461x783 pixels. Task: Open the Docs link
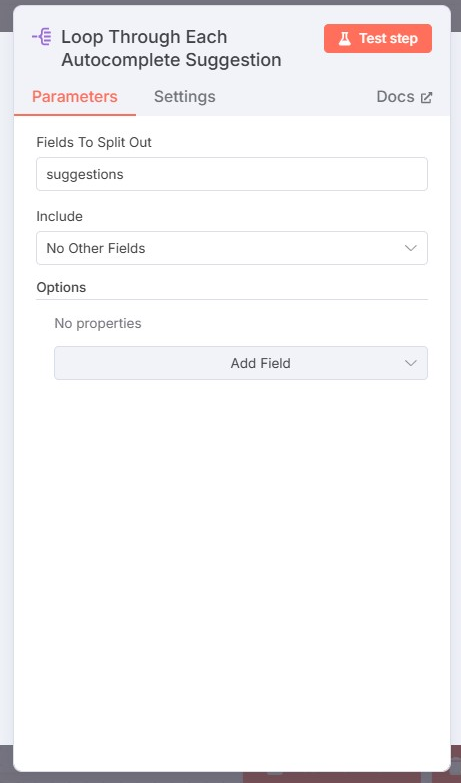click(404, 96)
